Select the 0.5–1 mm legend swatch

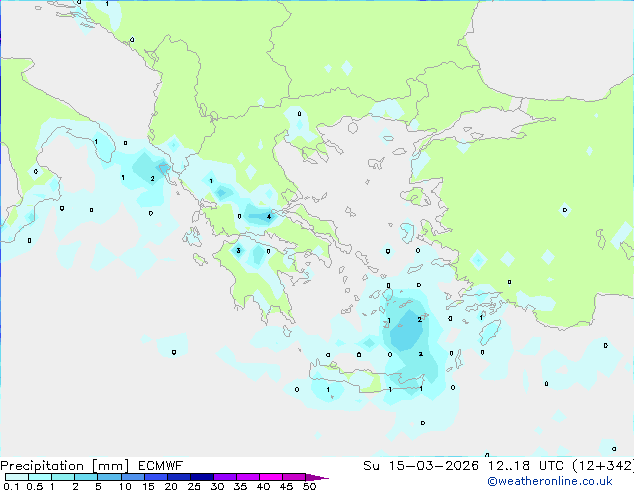tap(40, 477)
